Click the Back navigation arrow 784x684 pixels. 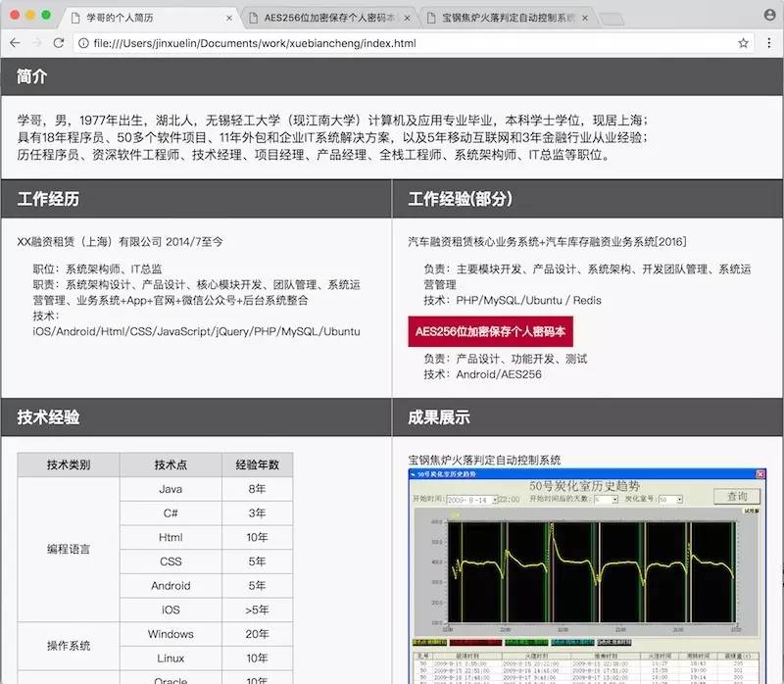pyautogui.click(x=15, y=43)
